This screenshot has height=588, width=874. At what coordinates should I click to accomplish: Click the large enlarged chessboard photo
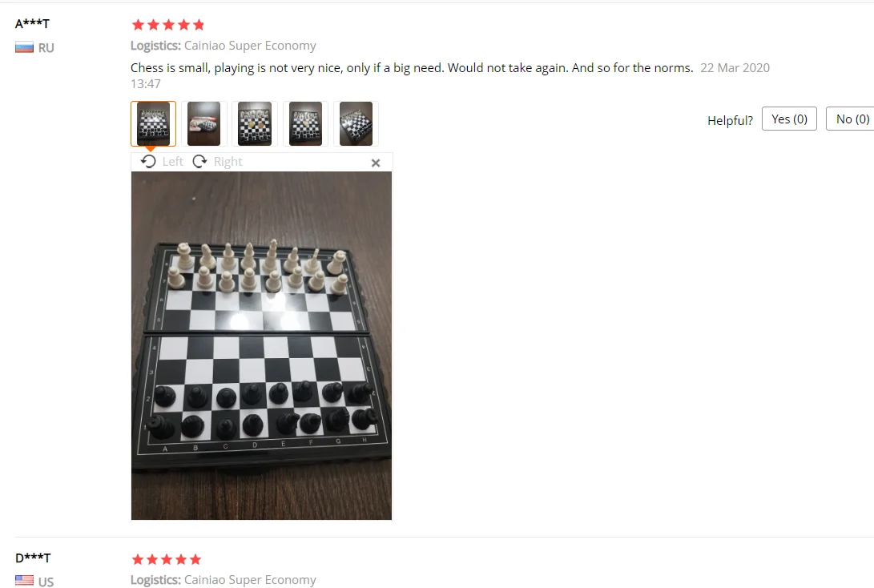[x=261, y=345]
